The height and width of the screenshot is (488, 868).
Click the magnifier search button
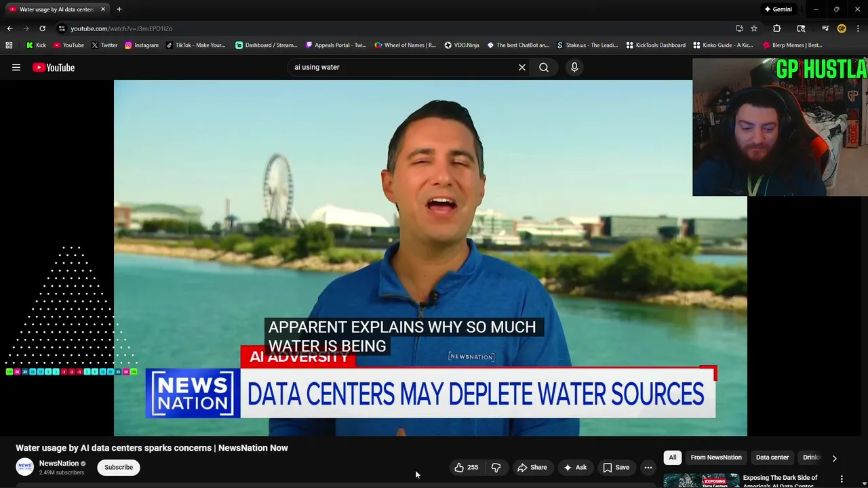544,67
